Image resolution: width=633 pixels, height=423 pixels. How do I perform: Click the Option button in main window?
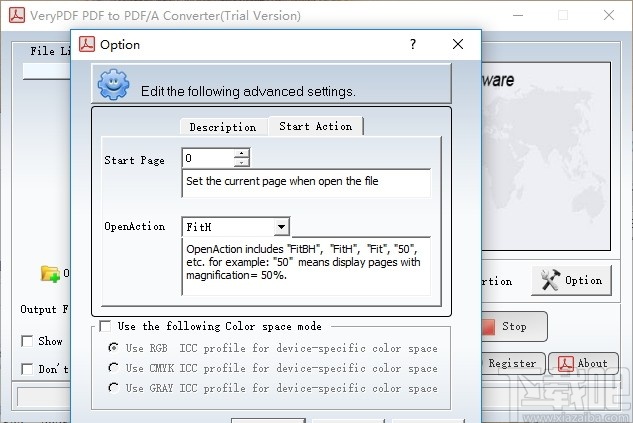(571, 281)
